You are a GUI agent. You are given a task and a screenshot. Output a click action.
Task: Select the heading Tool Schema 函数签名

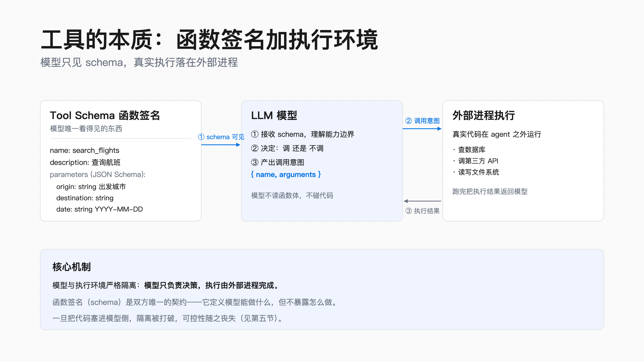point(105,115)
